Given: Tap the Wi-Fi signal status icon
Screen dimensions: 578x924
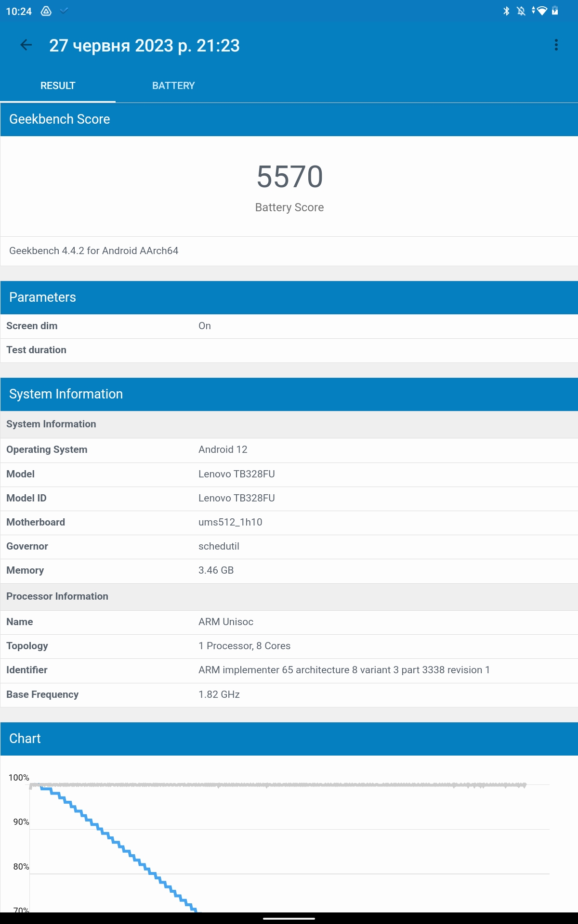Looking at the screenshot, I should tap(540, 11).
